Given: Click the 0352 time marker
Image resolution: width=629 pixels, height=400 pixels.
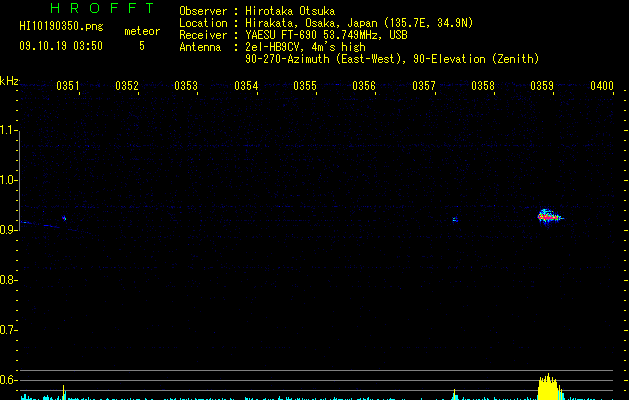Looking at the screenshot, I should tap(127, 86).
